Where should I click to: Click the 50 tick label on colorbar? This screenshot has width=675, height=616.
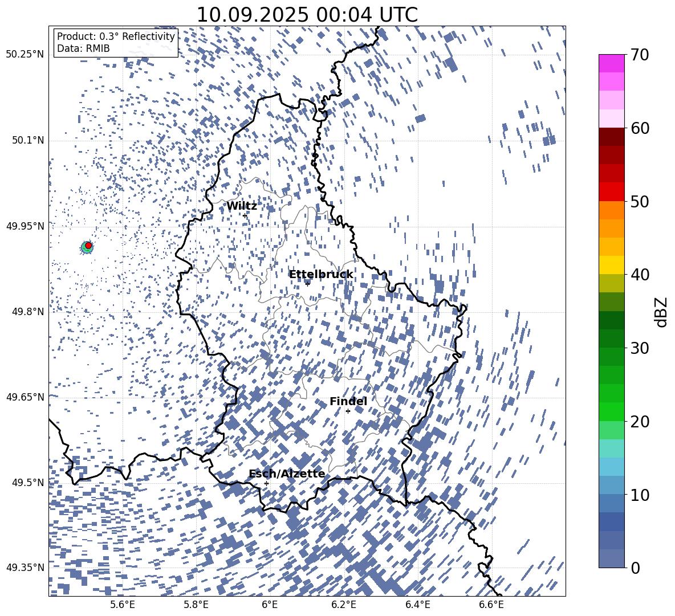640,201
